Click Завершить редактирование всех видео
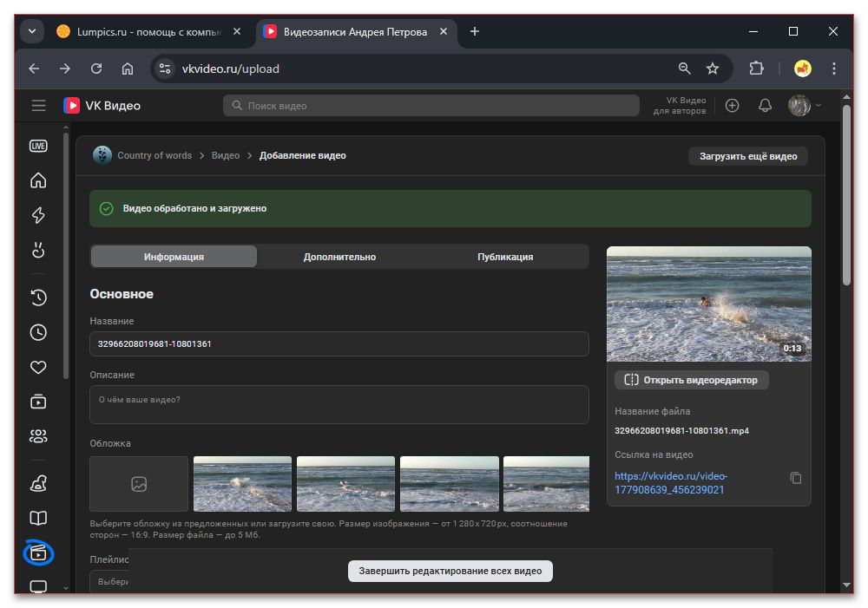The image size is (868, 608). coord(450,571)
